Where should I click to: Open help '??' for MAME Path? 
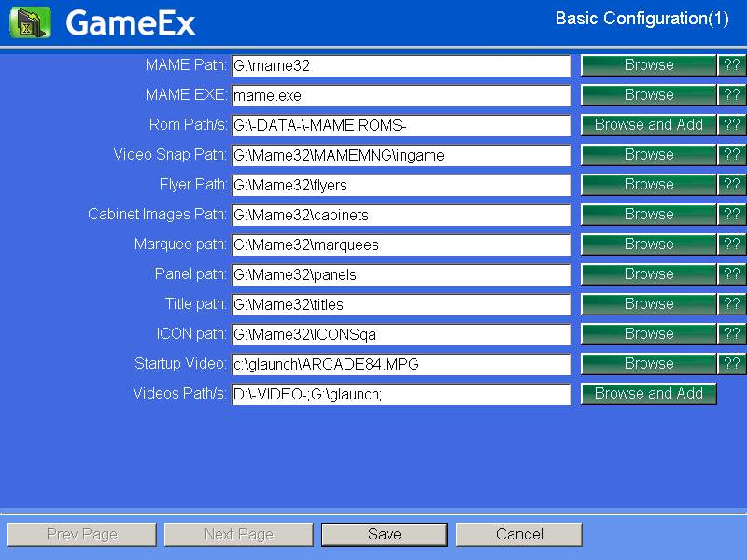tap(731, 65)
